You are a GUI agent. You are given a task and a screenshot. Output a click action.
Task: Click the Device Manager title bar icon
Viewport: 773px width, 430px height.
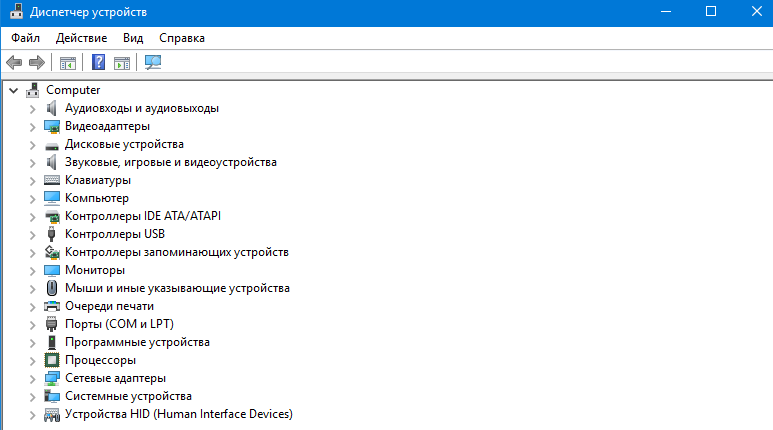click(x=17, y=12)
